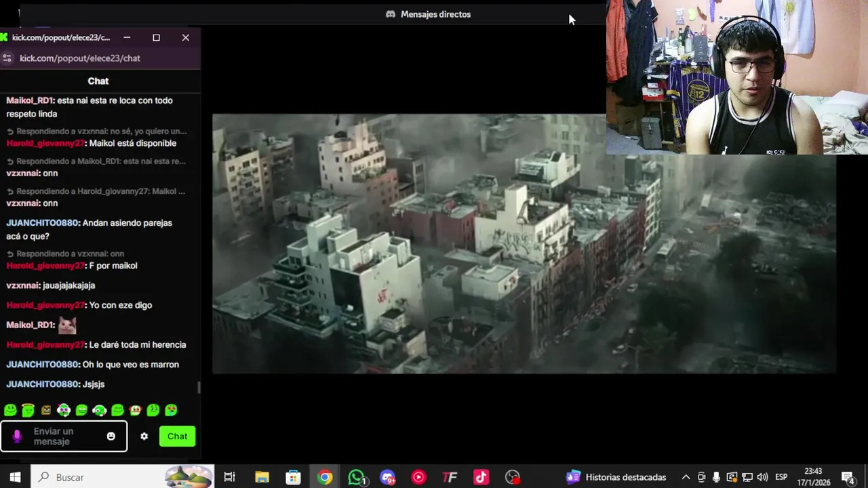Click the search highlight image in Buscar box
868x488 pixels.
(188, 477)
